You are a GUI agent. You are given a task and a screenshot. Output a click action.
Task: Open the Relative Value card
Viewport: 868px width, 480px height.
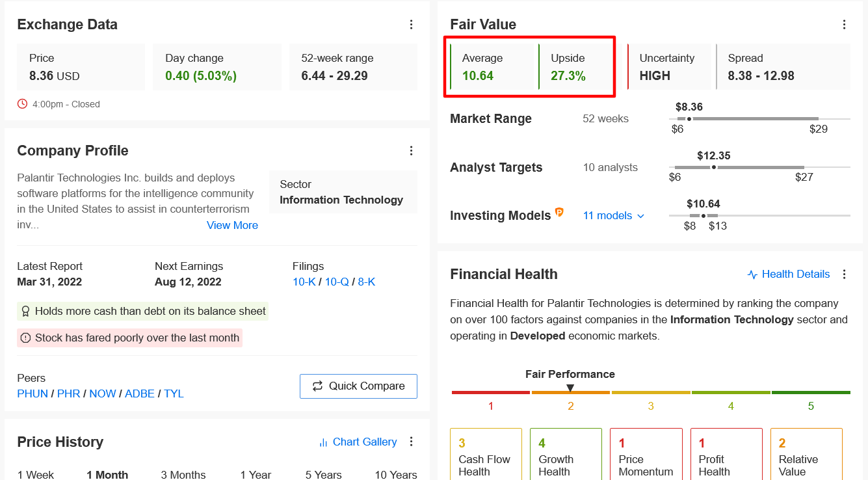pos(806,454)
